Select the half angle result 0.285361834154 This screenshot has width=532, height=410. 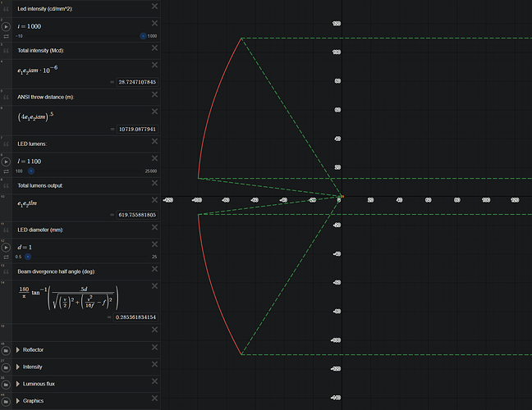135,317
